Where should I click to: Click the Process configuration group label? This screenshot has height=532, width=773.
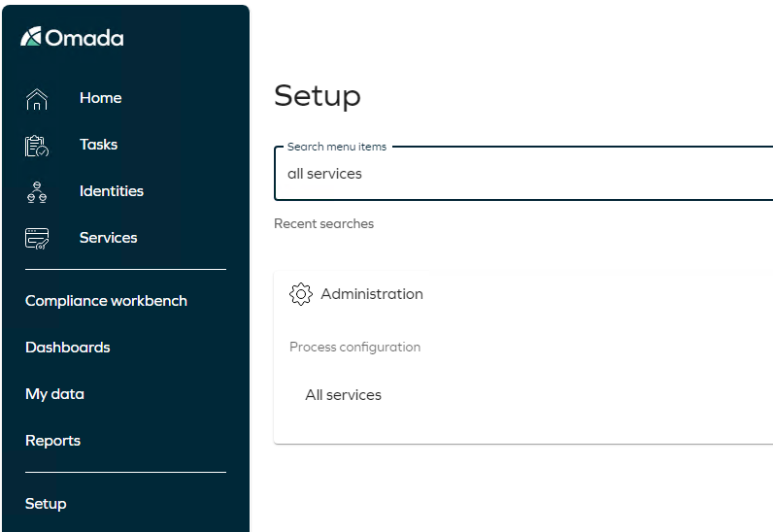click(x=355, y=348)
